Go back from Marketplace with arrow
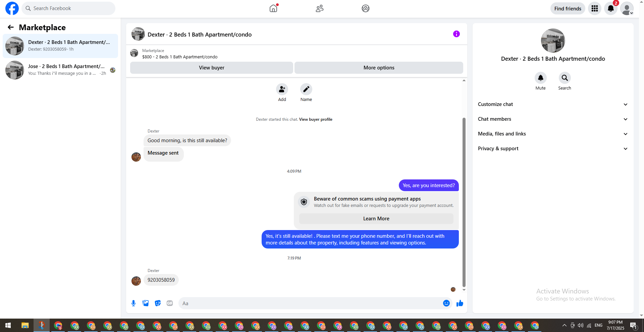Screen dimensions: 644x332 (11, 27)
